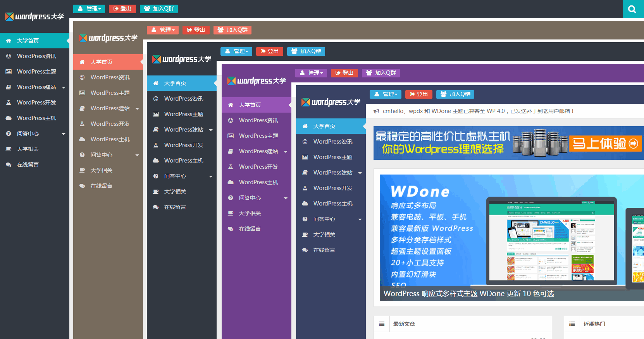The height and width of the screenshot is (339, 644).
Task: Open the WDone 更新 10 色可选 slide caption link
Action: pos(468,293)
